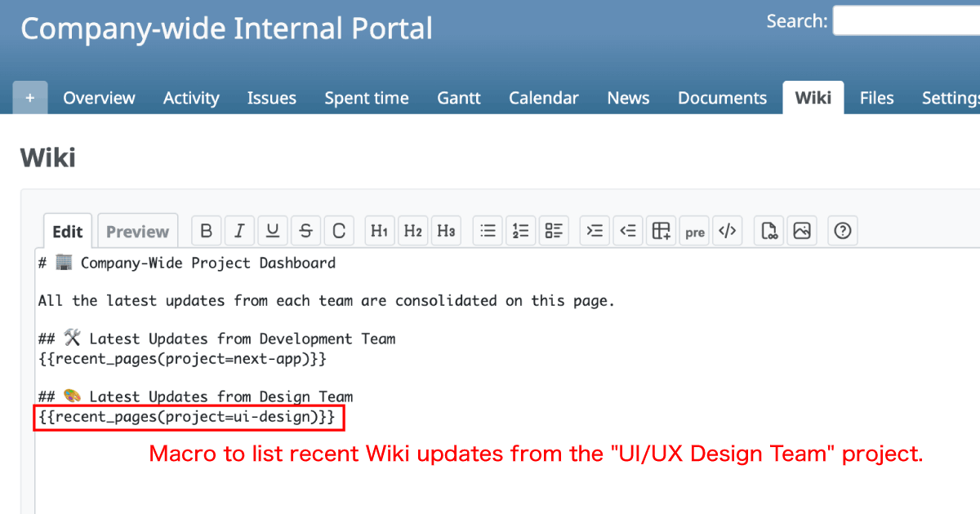Apply underline formatting
This screenshot has height=514, width=980.
(x=273, y=230)
